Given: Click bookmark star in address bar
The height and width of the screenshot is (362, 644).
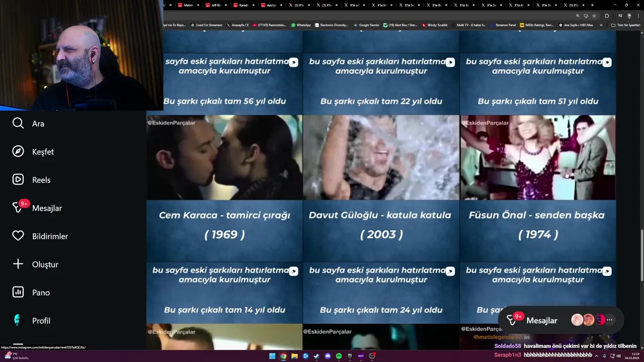Looking at the screenshot, I should (x=594, y=16).
